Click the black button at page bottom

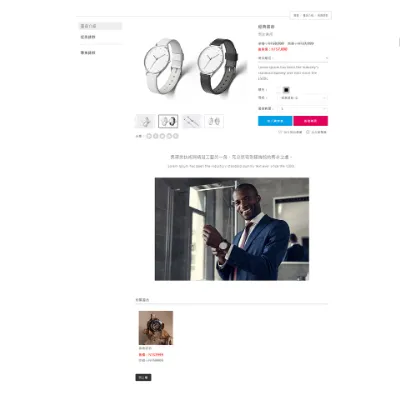point(143,377)
